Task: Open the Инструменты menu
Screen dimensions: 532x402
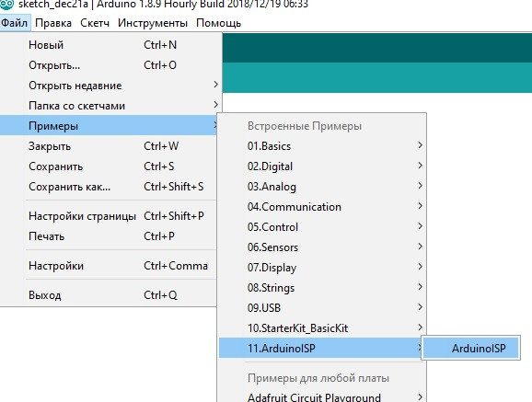Action: [153, 23]
